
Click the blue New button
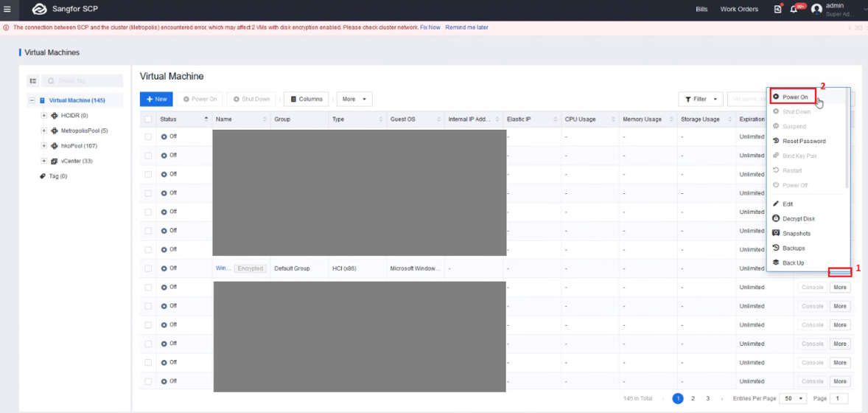[x=156, y=99]
